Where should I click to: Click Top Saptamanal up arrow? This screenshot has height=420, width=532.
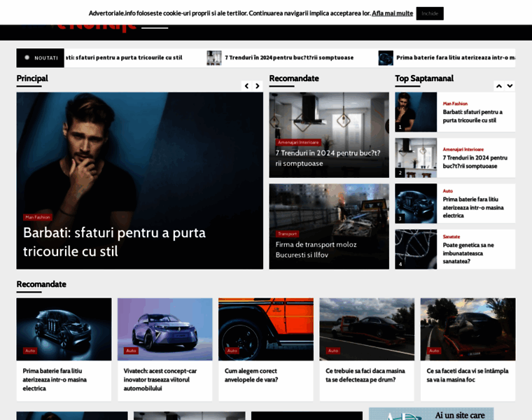(498, 86)
